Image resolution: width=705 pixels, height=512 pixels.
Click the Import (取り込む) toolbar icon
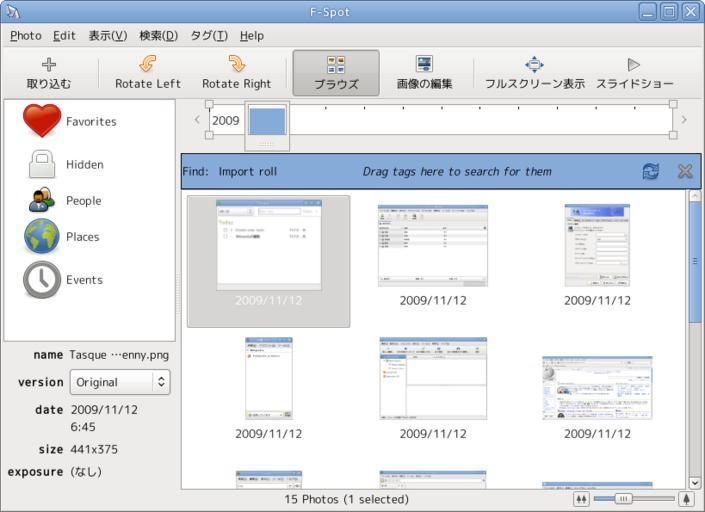pos(48,65)
